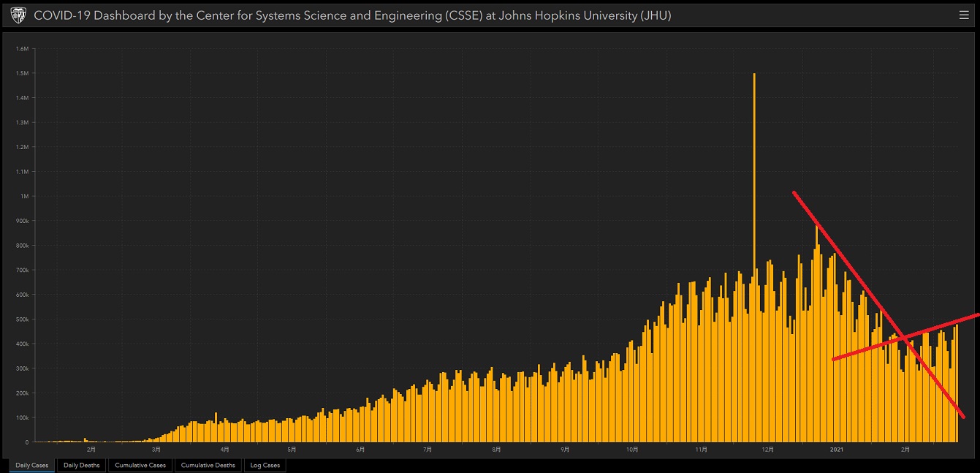Click the 1M label on the y-axis

coord(24,196)
